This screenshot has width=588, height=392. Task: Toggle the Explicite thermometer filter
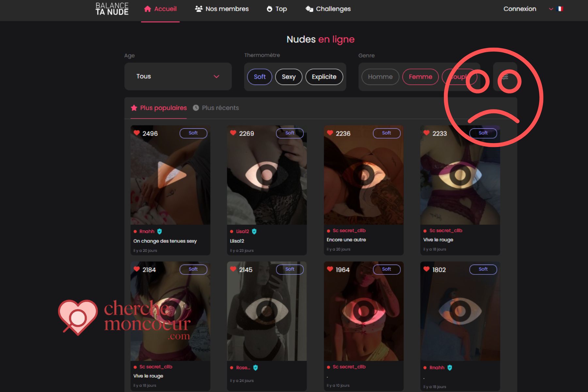(x=324, y=77)
